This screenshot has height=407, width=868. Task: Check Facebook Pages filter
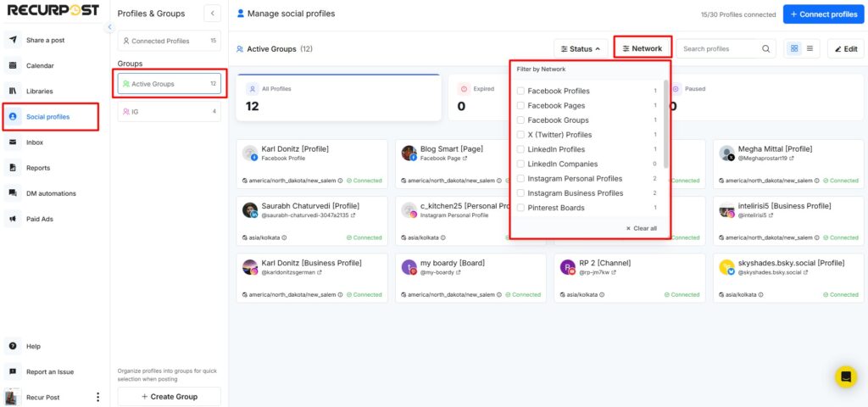pos(520,105)
